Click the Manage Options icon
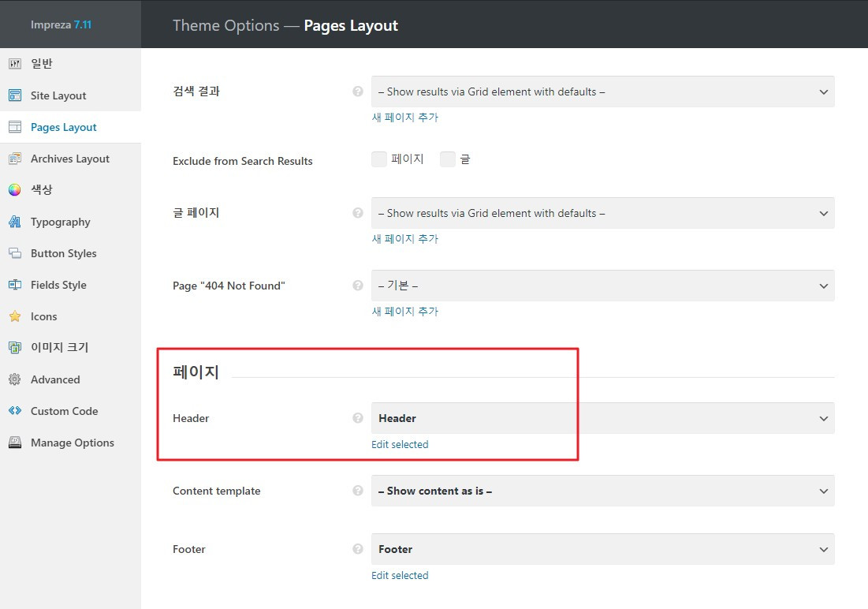Viewport: 868px width, 609px height. click(15, 443)
